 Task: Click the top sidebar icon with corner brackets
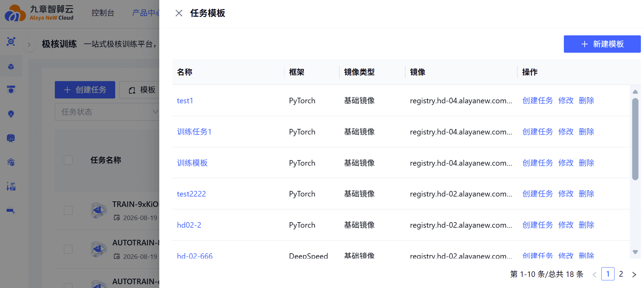(x=11, y=42)
